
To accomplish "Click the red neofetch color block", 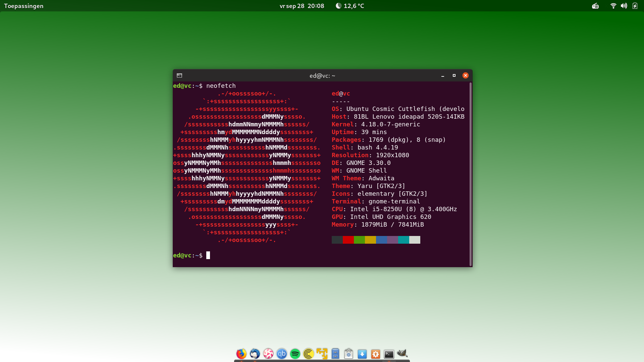I will (x=348, y=240).
